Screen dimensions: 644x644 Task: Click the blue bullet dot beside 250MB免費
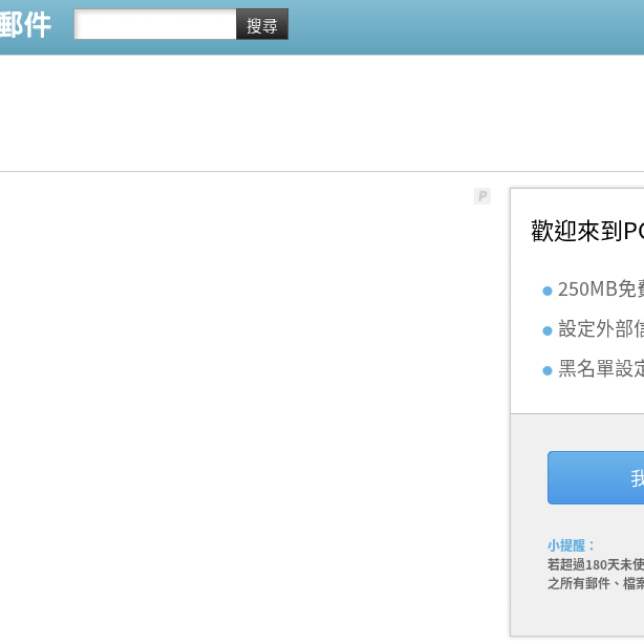[547, 290]
